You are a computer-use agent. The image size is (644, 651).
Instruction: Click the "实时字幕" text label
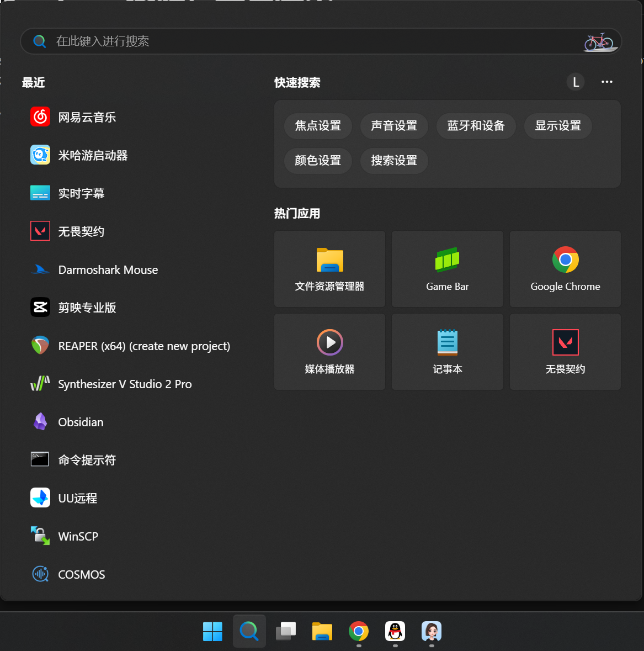pos(81,193)
